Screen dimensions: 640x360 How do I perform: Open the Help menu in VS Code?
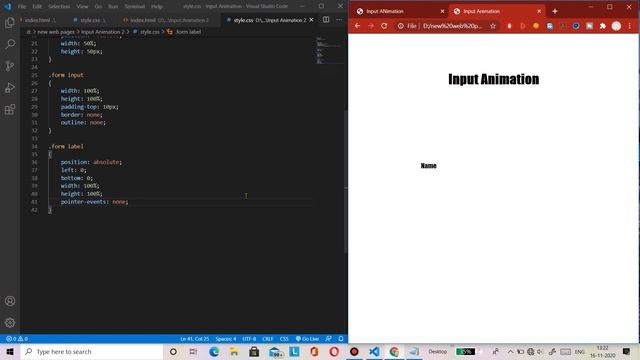point(157,7)
